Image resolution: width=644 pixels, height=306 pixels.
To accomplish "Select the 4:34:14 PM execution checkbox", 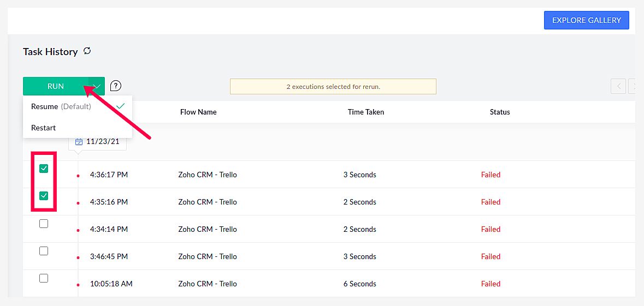I will pyautogui.click(x=44, y=224).
